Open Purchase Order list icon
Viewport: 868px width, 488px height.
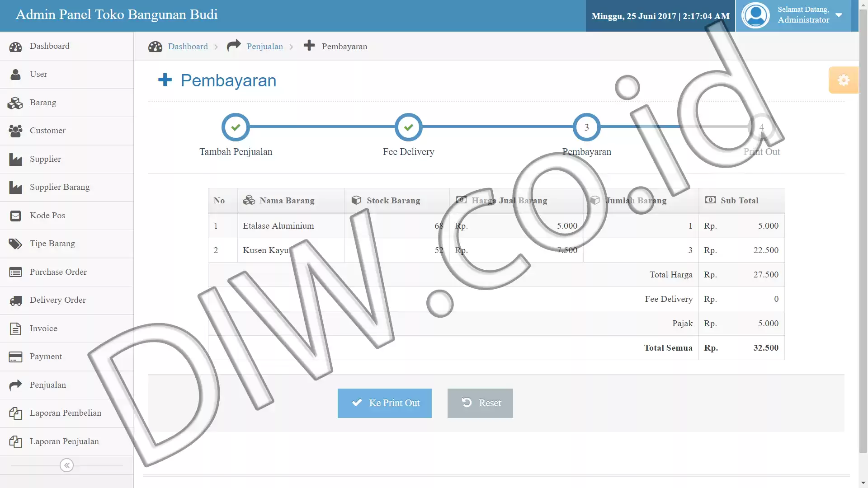coord(15,272)
